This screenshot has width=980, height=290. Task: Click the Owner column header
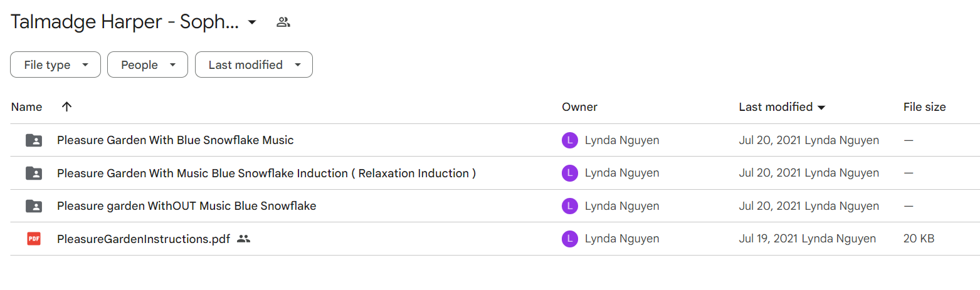point(579,107)
